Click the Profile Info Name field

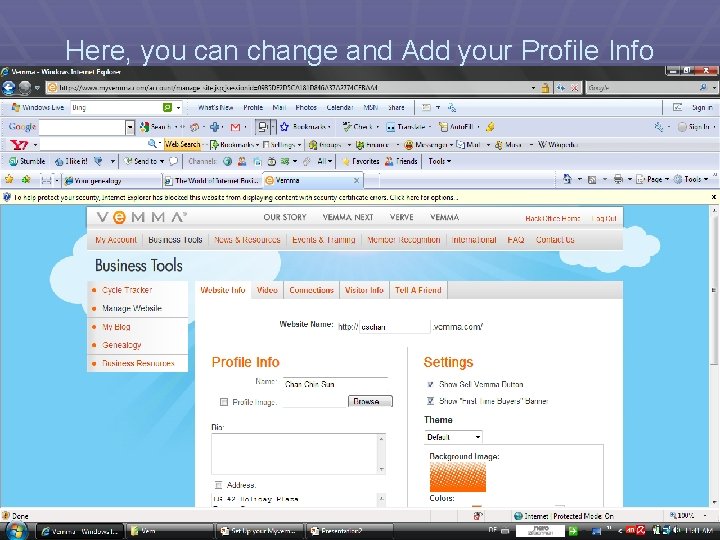point(335,383)
